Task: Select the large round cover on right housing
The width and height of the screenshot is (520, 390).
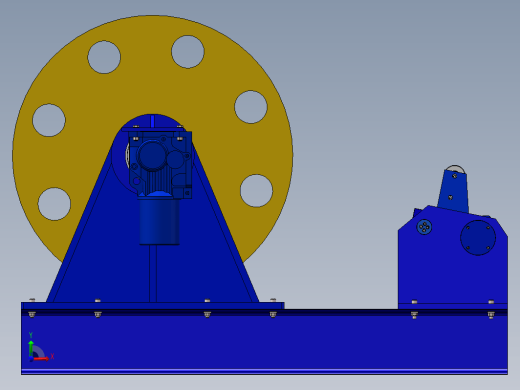Action: pos(478,238)
